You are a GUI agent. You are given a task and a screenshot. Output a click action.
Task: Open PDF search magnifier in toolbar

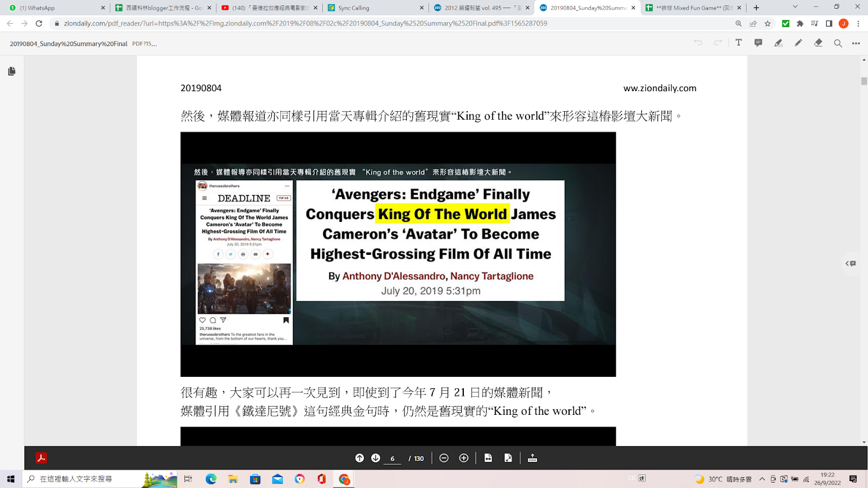click(x=838, y=43)
